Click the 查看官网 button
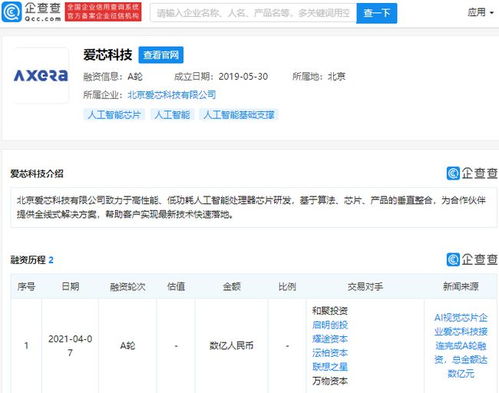The image size is (499, 393). pyautogui.click(x=161, y=55)
